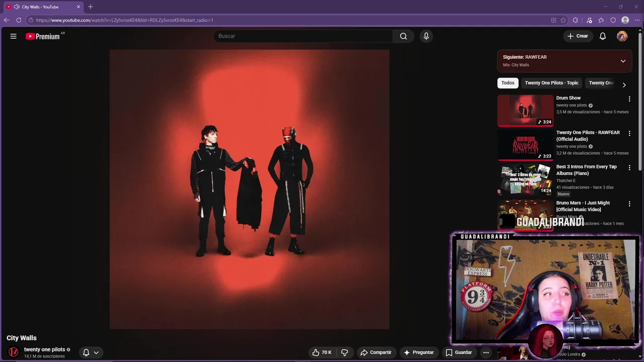The height and width of the screenshot is (362, 644).
Task: Open Twenty One Pilots - RAWFEAR title
Action: tap(588, 136)
